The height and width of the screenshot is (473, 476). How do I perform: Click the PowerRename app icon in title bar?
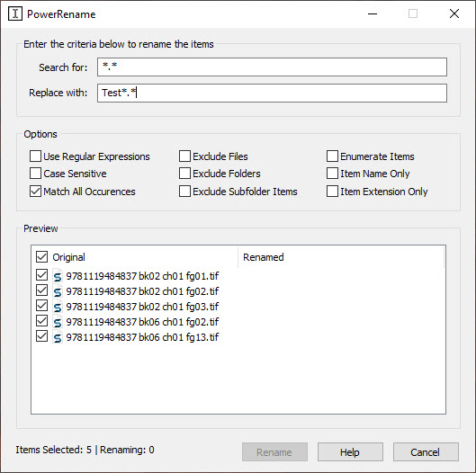pos(15,14)
